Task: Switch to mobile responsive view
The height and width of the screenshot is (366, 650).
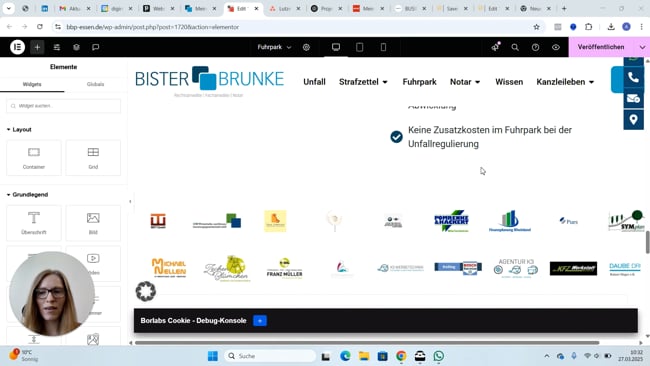Action: pos(383,47)
